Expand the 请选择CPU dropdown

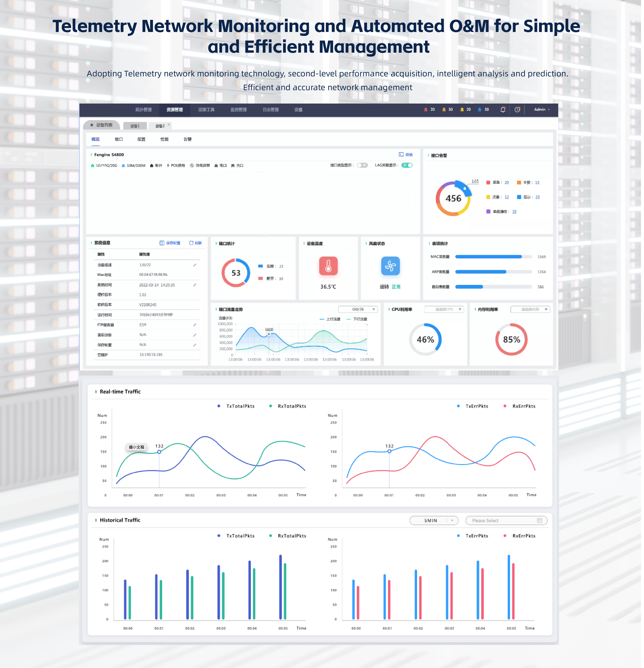click(x=444, y=309)
